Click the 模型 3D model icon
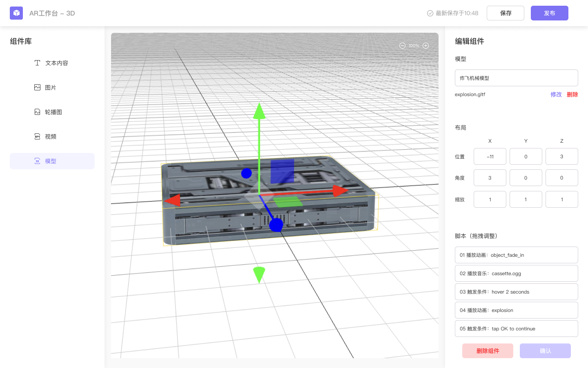588x368 pixels. coord(37,161)
